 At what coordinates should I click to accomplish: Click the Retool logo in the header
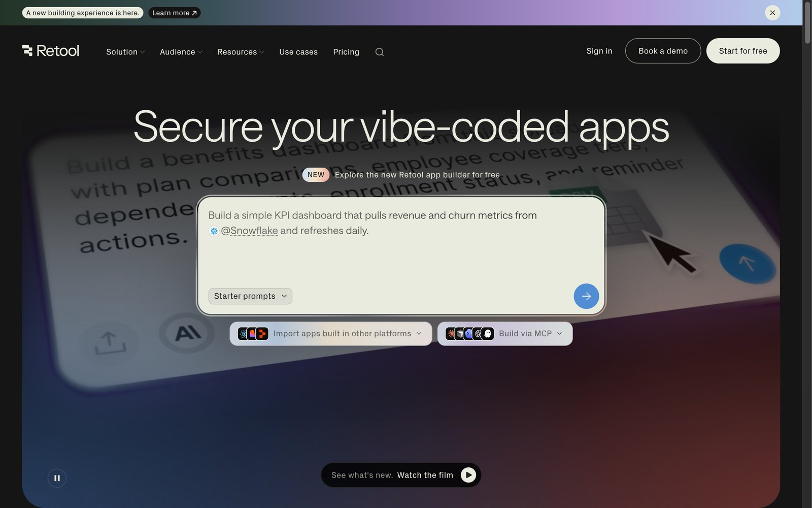[x=51, y=51]
